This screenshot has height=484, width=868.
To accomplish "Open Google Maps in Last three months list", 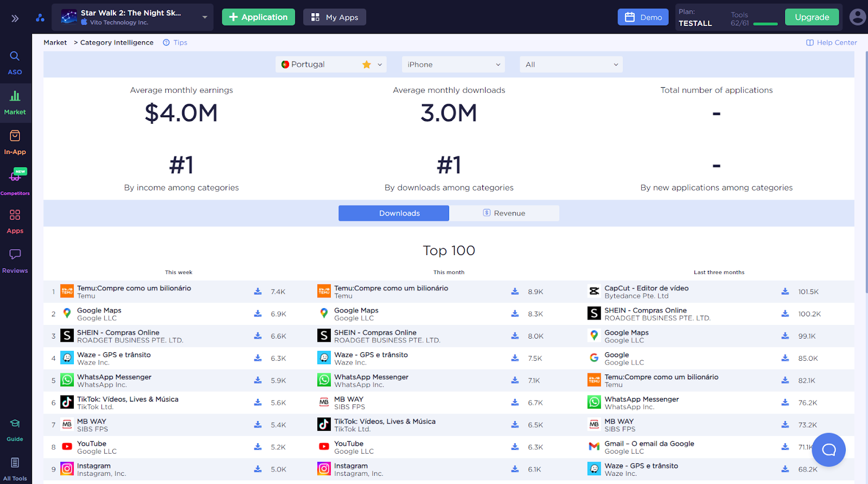I will [627, 333].
